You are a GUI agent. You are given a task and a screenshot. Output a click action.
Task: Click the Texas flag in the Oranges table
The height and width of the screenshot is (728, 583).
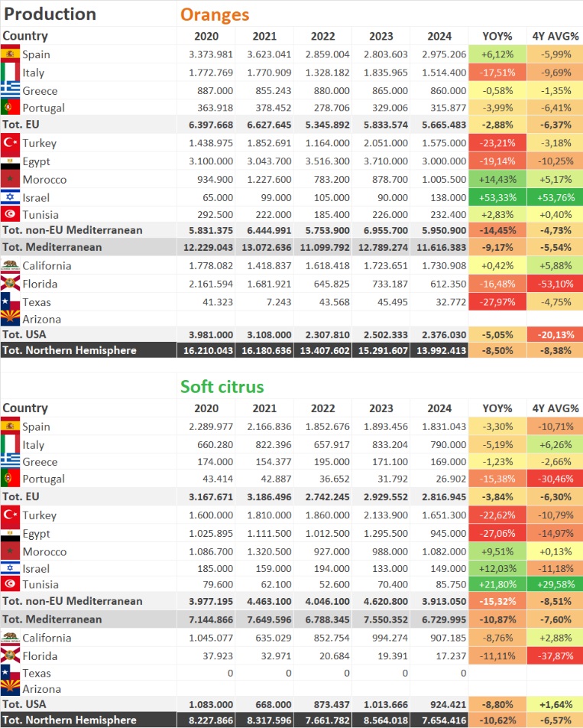[x=10, y=301]
